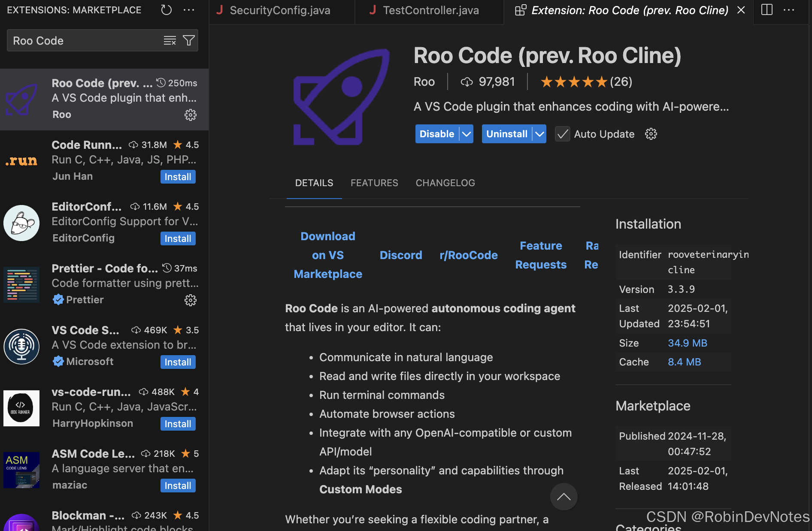Open extension settings gear beside Auto Update
812x531 pixels.
[x=651, y=134]
